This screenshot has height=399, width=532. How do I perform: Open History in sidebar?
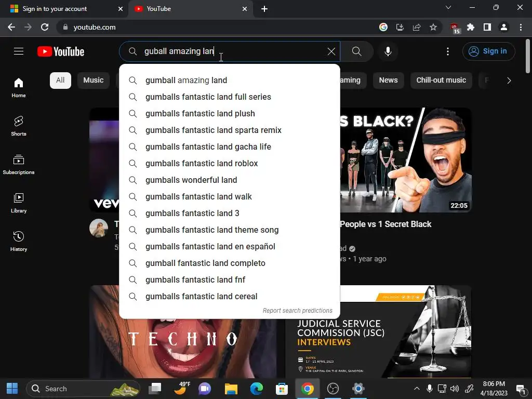click(x=19, y=241)
